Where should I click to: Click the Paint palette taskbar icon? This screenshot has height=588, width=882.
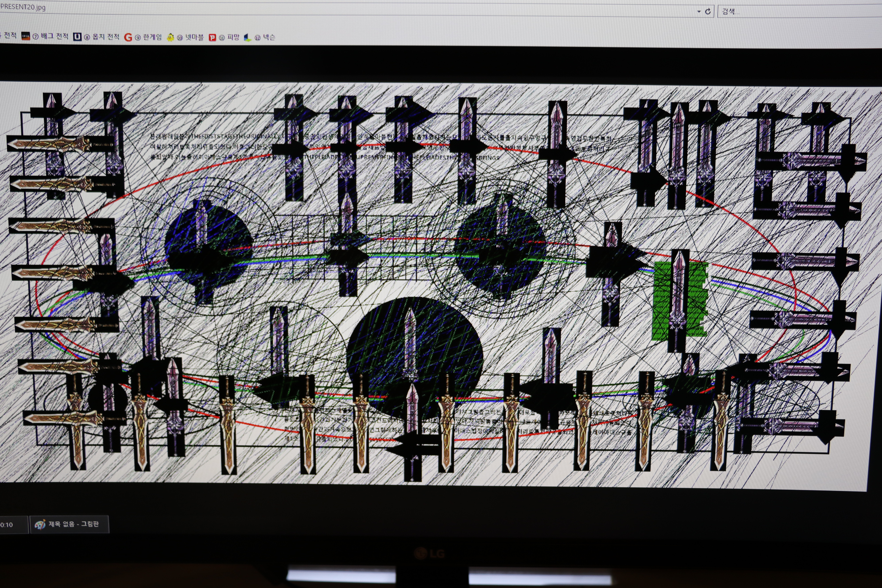40,524
